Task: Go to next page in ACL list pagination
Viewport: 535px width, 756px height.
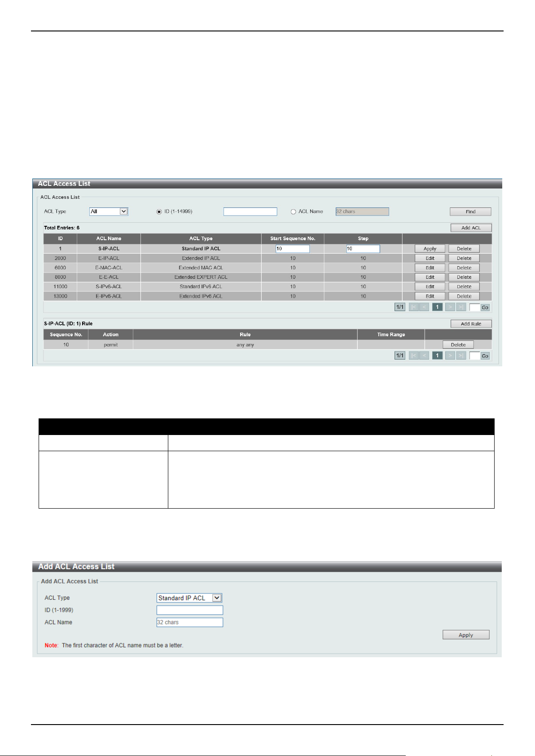Action: click(x=450, y=307)
